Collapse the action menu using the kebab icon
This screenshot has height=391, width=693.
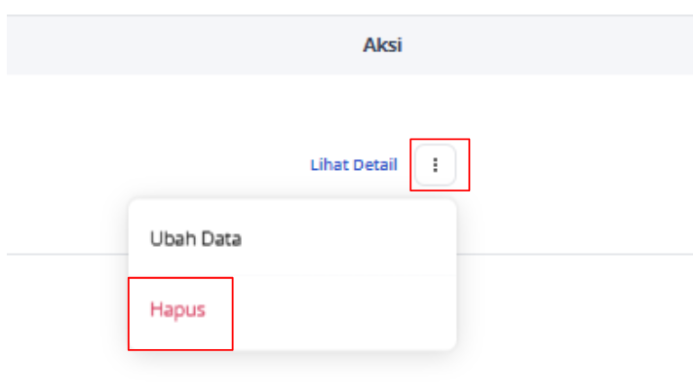click(x=435, y=165)
